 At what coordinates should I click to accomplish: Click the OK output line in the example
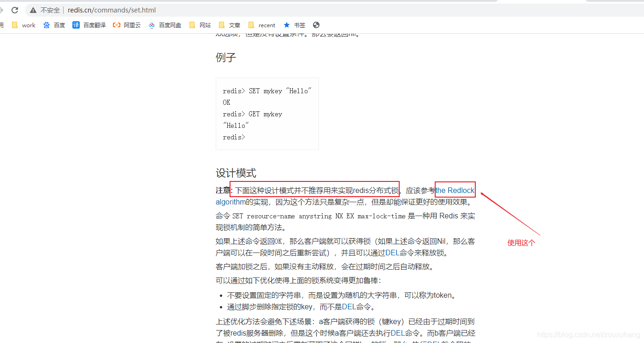226,102
